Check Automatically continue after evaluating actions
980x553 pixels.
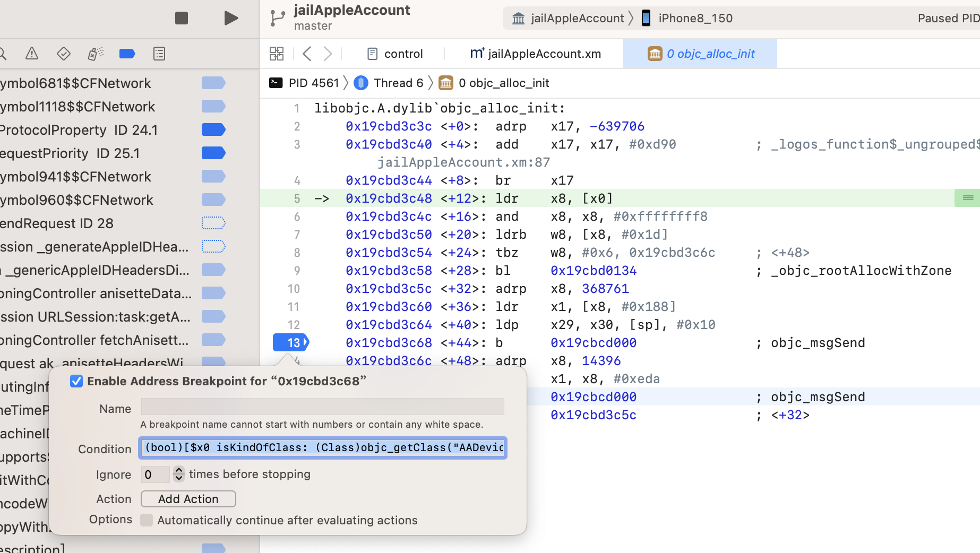click(x=147, y=520)
